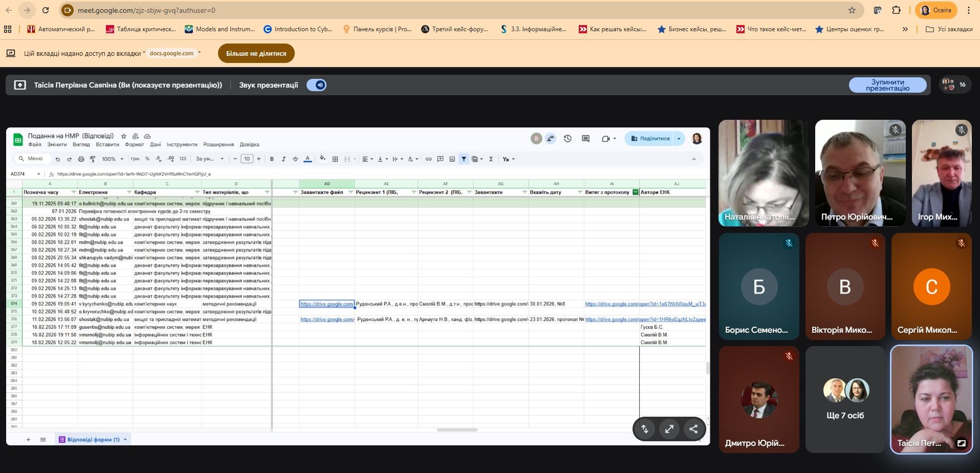
Task: Open the 100% zoom dropdown
Action: pos(113,159)
